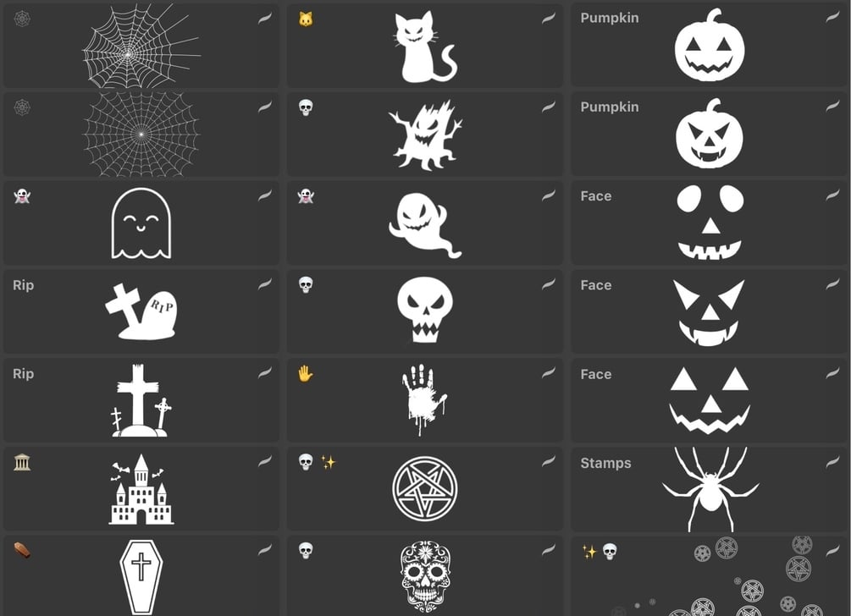Choose the Face brush with oval eyes
This screenshot has height=616, width=851.
[x=709, y=223]
